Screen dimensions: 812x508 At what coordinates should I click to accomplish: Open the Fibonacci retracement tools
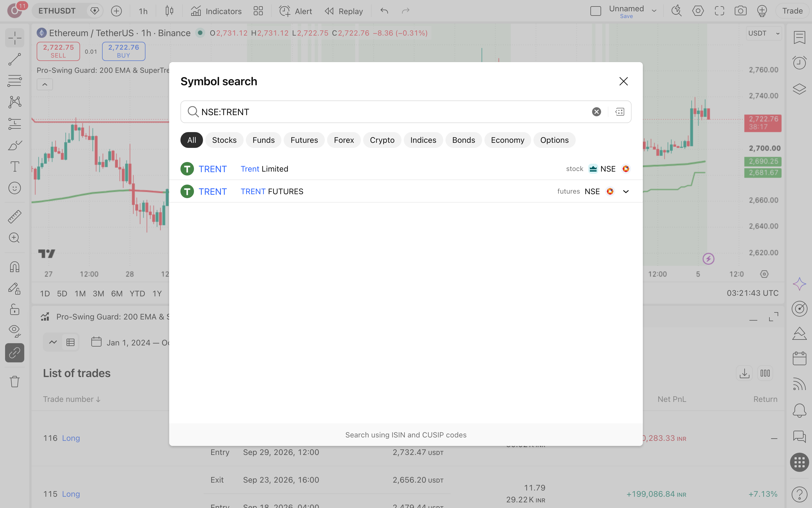[x=15, y=81]
